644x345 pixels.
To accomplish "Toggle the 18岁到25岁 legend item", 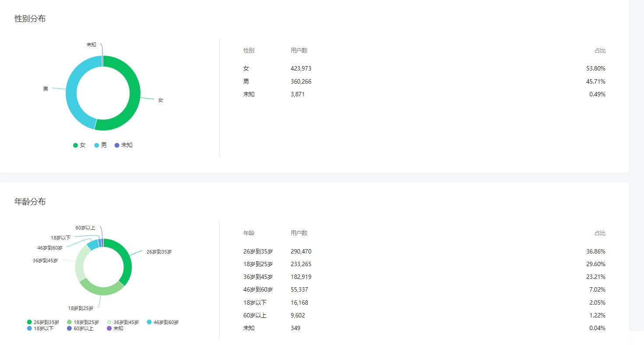I will pyautogui.click(x=83, y=322).
